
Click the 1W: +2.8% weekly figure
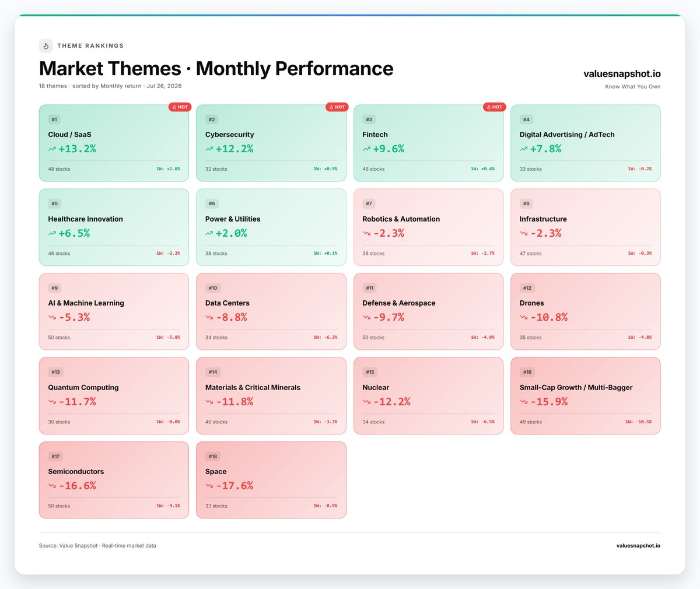click(168, 169)
